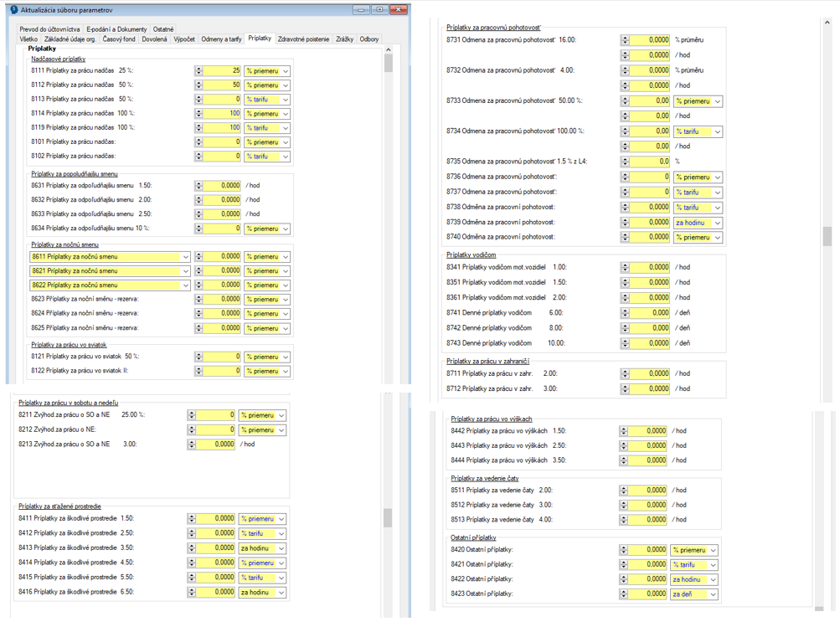Viewport: 840px width, 627px height.
Task: Click the value field of 8114 nadčas 100 %
Action: tap(222, 114)
